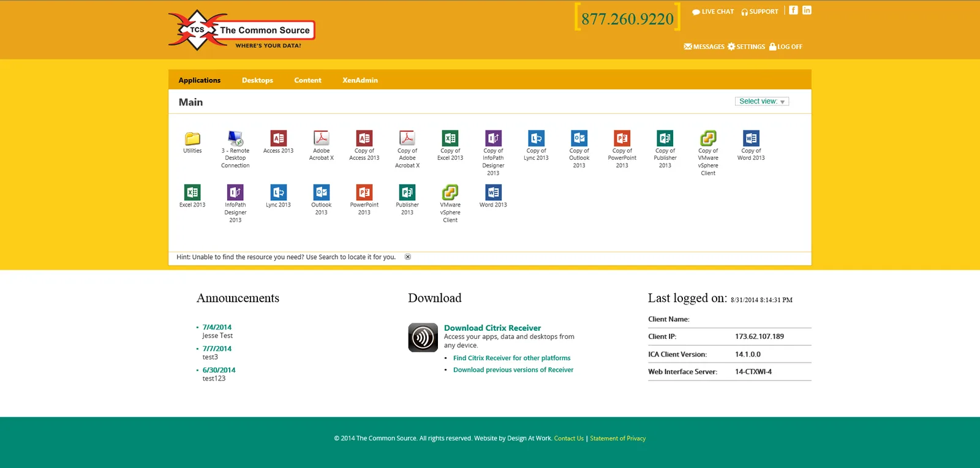Launch Outlook 2013 application

coord(321,192)
